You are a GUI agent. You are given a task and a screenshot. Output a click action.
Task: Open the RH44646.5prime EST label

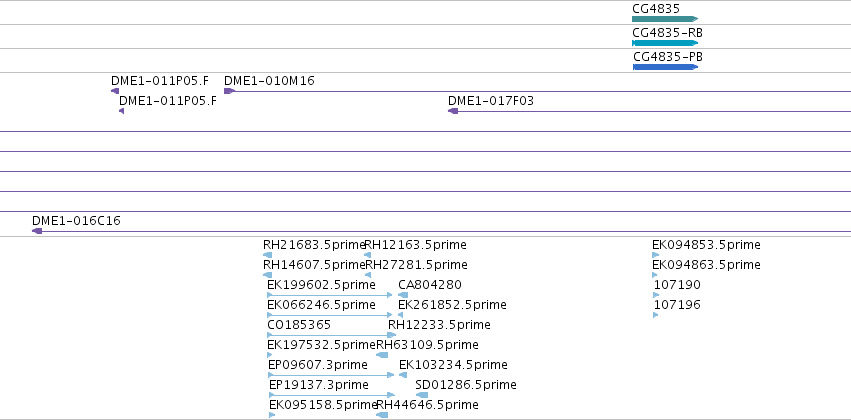[x=428, y=405]
